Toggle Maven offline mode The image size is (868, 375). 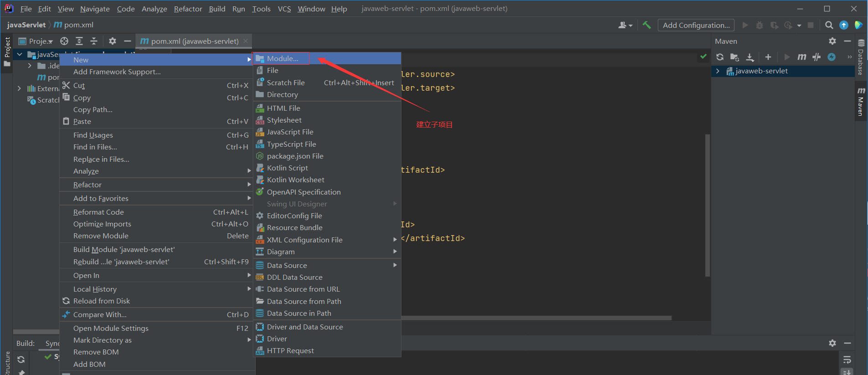click(x=817, y=57)
